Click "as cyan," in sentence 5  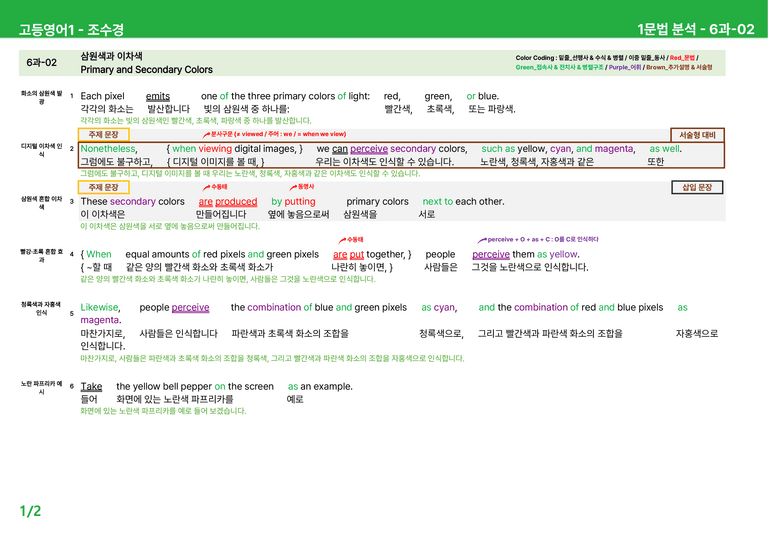[439, 307]
